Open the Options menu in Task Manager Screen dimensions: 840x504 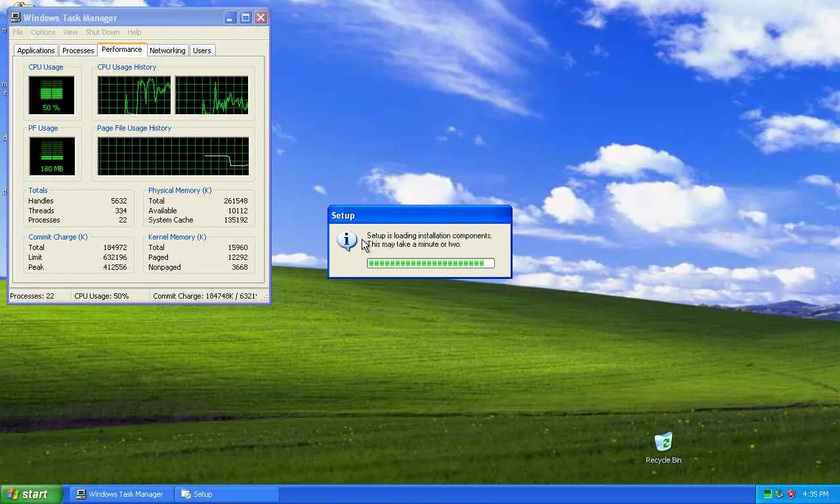[43, 32]
